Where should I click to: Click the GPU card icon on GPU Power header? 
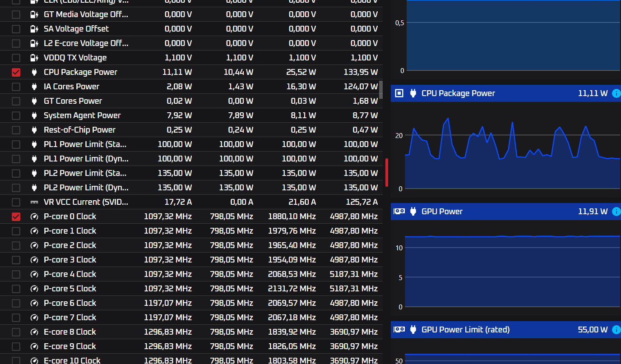(x=399, y=212)
